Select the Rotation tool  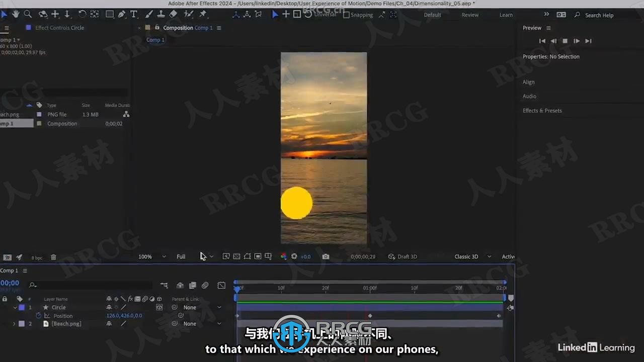click(82, 14)
